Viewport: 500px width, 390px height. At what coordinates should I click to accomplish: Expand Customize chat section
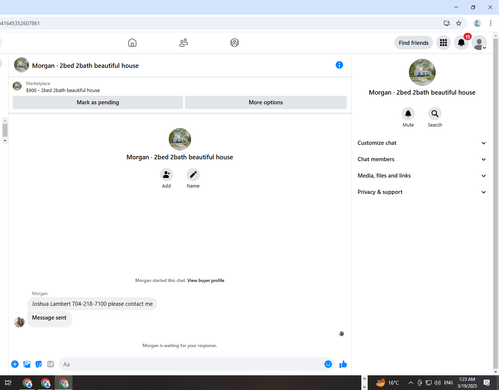(422, 143)
